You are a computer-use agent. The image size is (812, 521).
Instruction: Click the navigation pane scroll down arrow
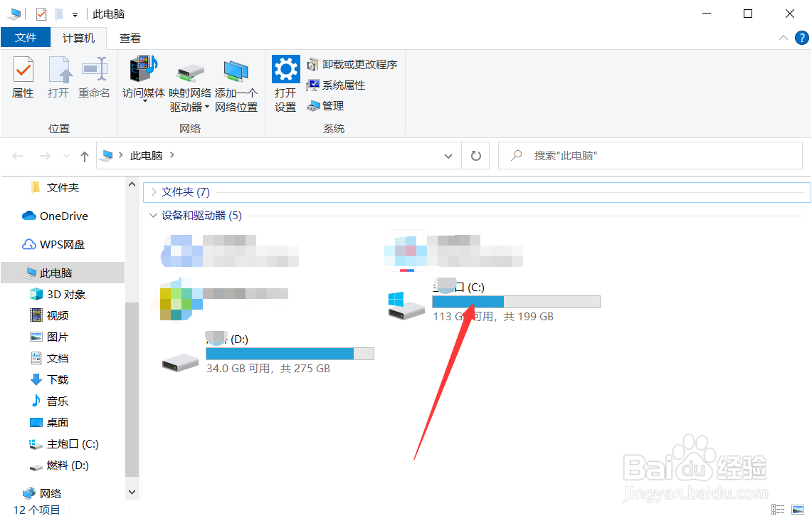[x=132, y=492]
